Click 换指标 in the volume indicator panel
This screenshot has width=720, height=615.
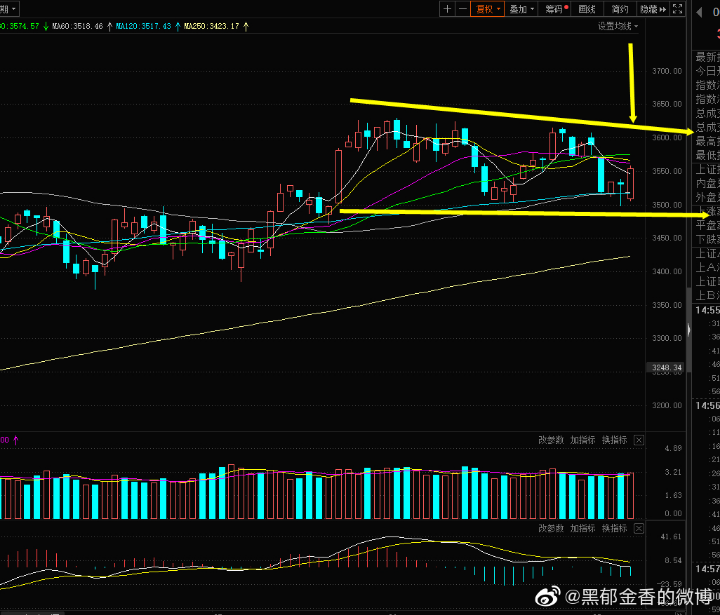[614, 440]
